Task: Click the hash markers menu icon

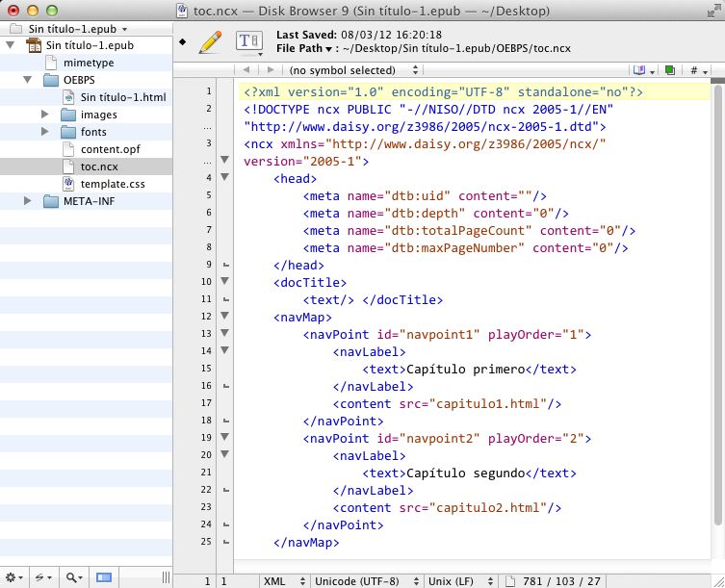Action: (x=699, y=70)
